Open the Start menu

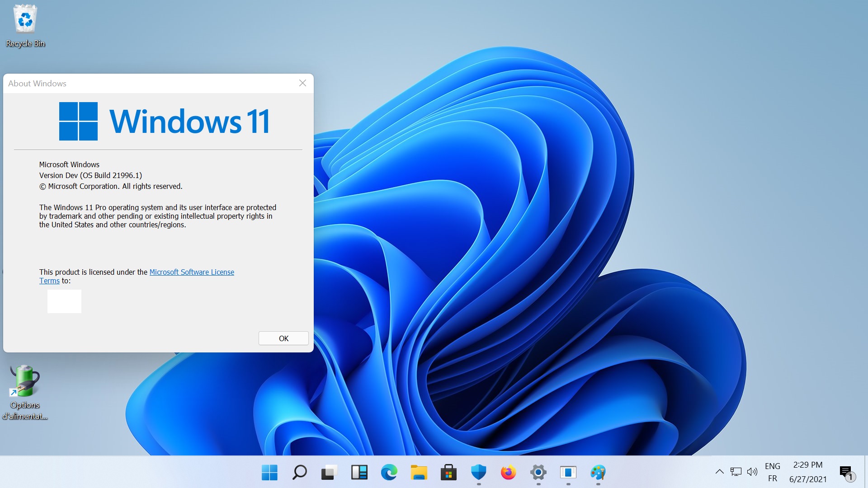[x=269, y=473]
